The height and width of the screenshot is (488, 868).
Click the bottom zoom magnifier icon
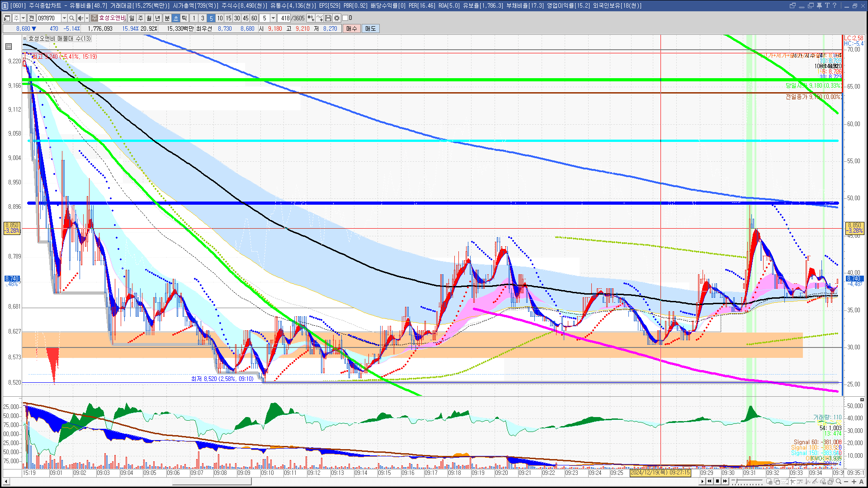coord(839,482)
